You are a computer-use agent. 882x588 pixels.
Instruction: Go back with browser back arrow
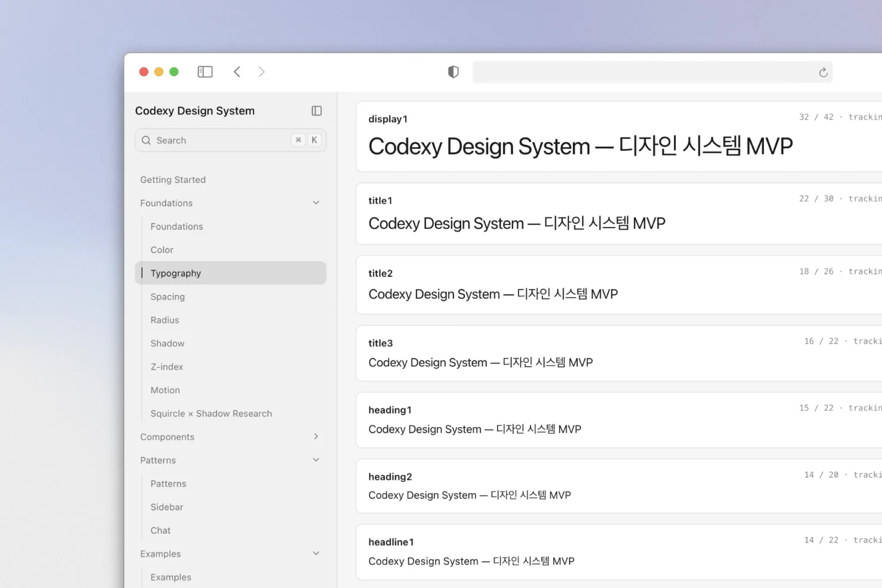[x=237, y=71]
